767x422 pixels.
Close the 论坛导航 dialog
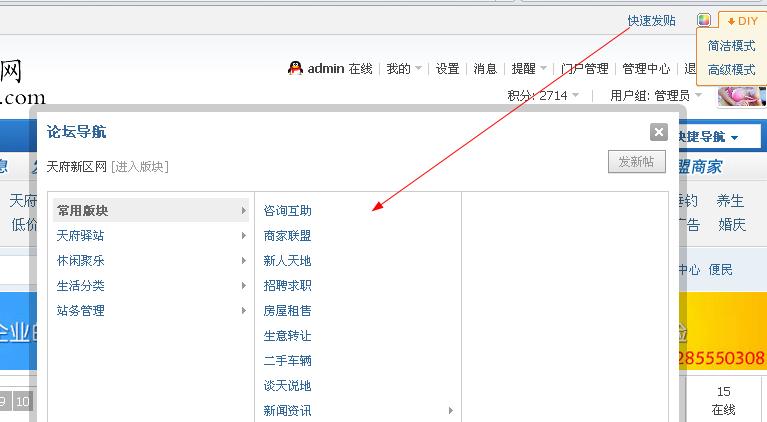tap(658, 132)
